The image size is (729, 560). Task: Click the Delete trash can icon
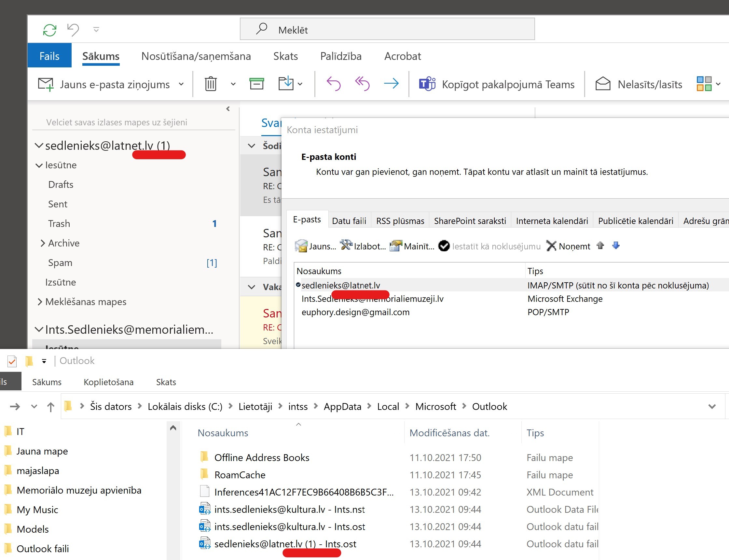coord(211,84)
